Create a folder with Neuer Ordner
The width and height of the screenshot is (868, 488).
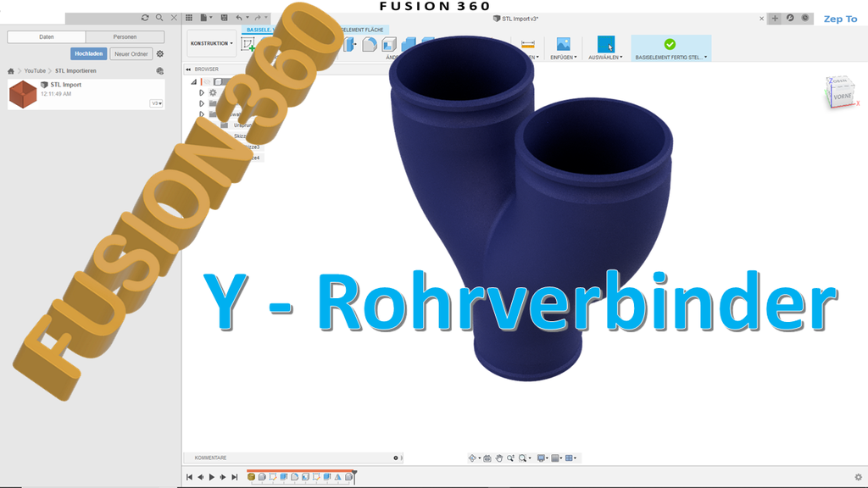click(131, 53)
